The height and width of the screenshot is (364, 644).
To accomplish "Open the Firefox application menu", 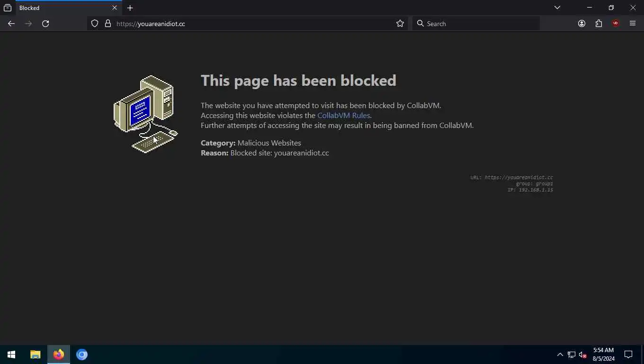I will (633, 24).
